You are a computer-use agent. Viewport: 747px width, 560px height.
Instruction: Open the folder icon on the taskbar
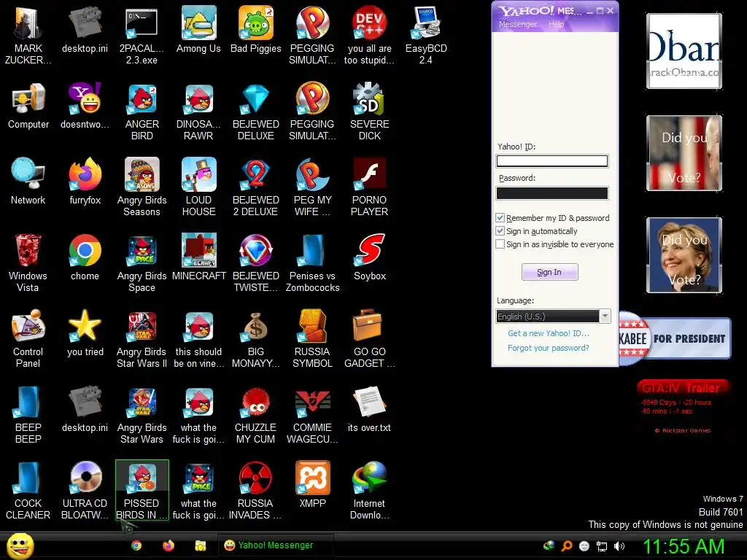tap(200, 545)
